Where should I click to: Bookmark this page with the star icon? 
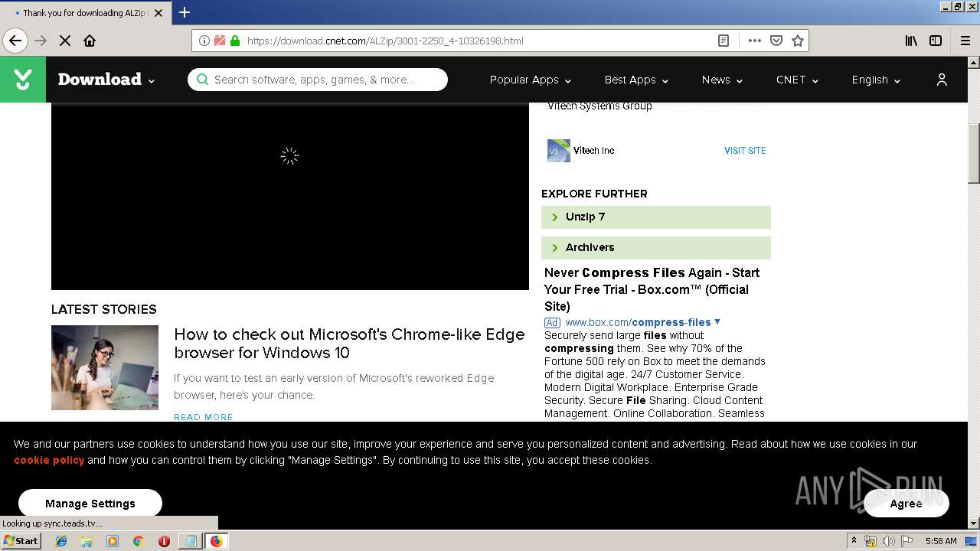798,41
